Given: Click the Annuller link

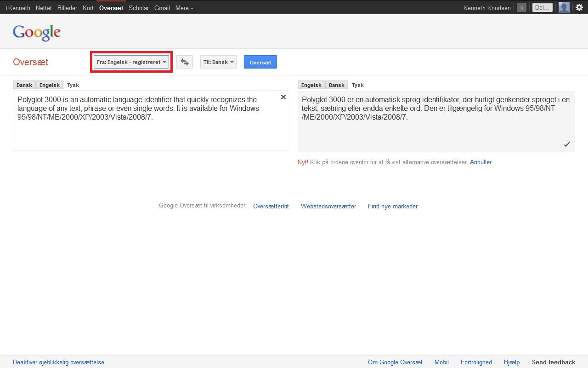Looking at the screenshot, I should [x=481, y=162].
